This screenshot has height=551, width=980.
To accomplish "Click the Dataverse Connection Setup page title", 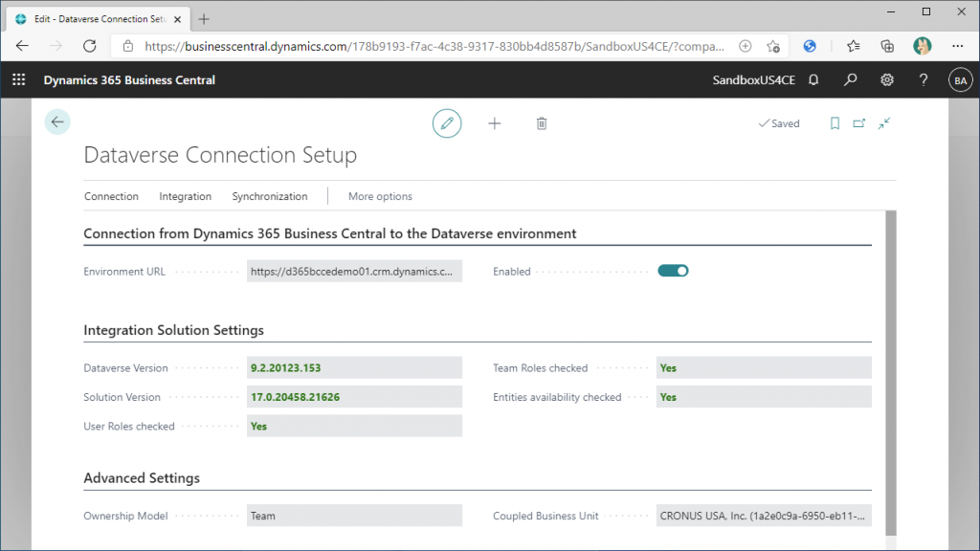I will [220, 154].
